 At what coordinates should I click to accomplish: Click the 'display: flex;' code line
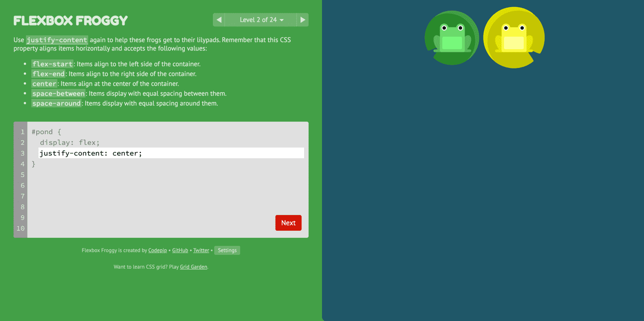click(70, 143)
